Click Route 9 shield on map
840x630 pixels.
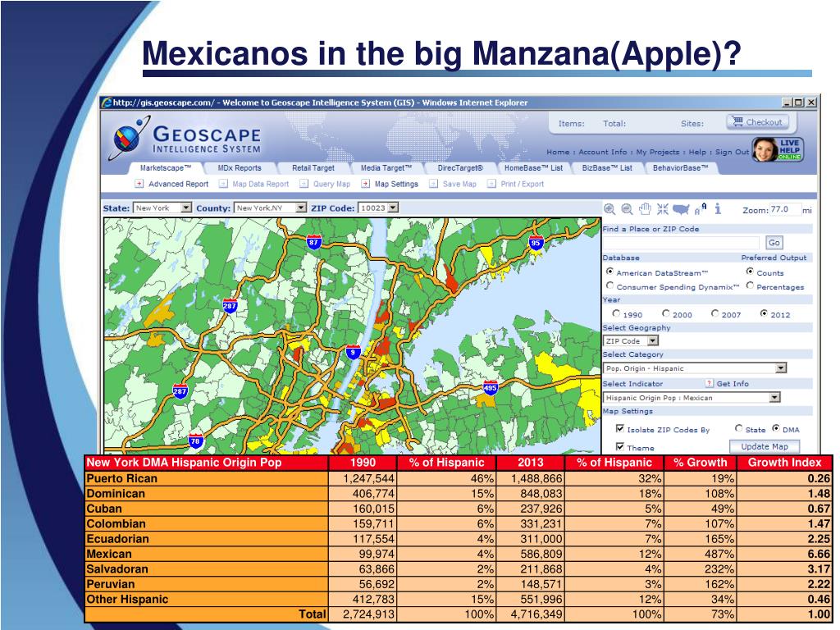coord(353,352)
